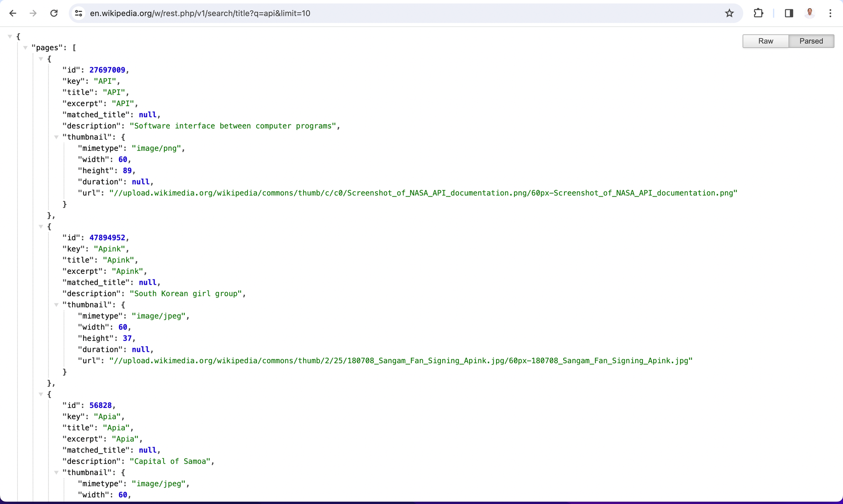Collapse the API entry's thumbnail object
Image resolution: width=843 pixels, height=504 pixels.
[56, 137]
